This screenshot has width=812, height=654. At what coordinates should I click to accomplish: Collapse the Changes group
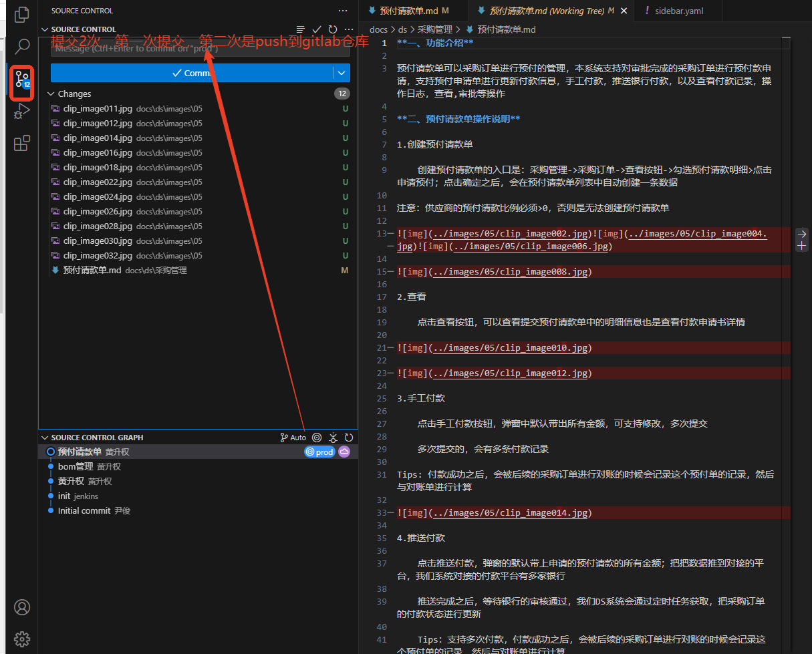click(x=51, y=94)
